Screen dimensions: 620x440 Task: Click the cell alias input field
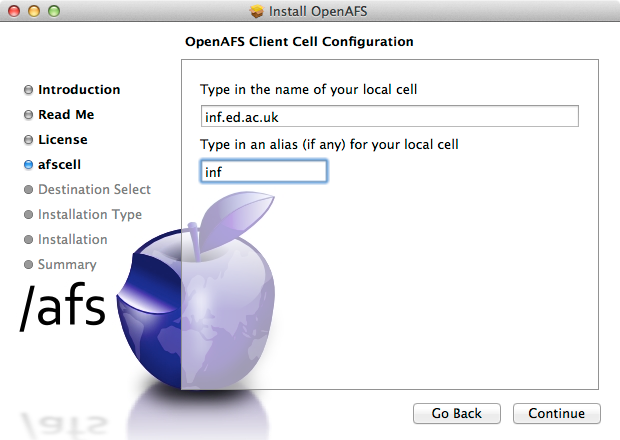(x=264, y=171)
